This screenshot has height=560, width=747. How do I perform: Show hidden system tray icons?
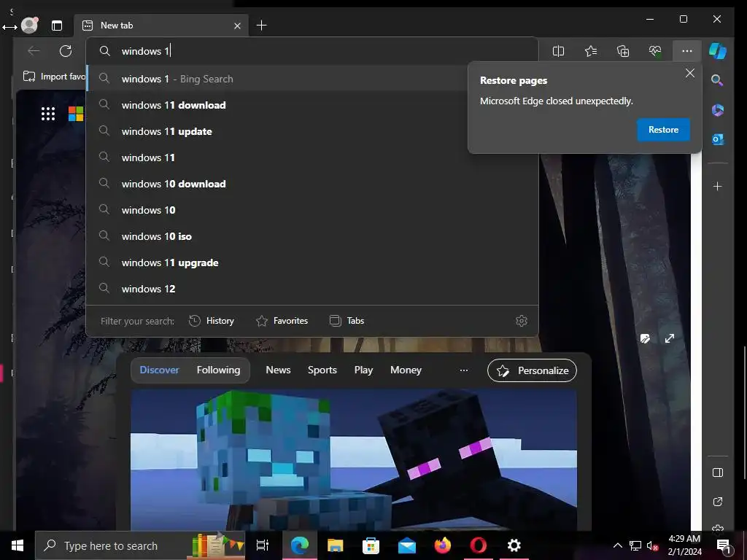click(617, 545)
